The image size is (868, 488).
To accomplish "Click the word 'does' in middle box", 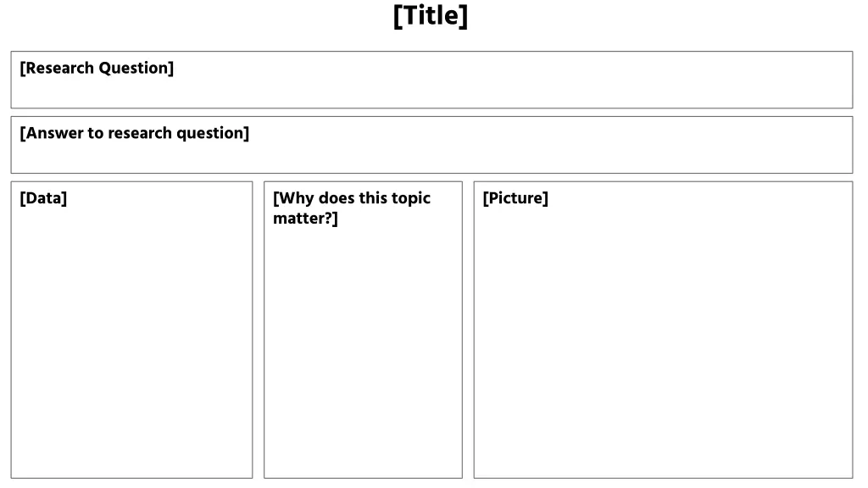I will coord(337,198).
